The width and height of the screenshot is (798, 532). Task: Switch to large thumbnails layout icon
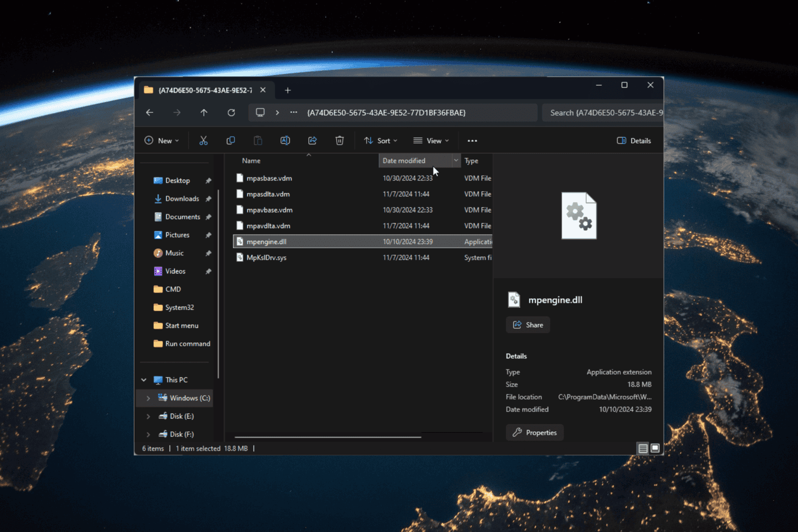coord(655,448)
